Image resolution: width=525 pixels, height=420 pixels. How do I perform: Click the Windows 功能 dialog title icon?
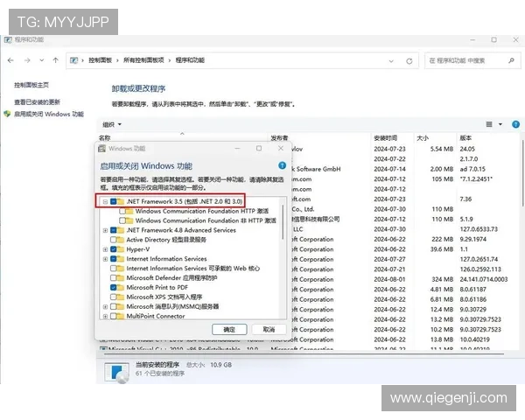pos(101,149)
